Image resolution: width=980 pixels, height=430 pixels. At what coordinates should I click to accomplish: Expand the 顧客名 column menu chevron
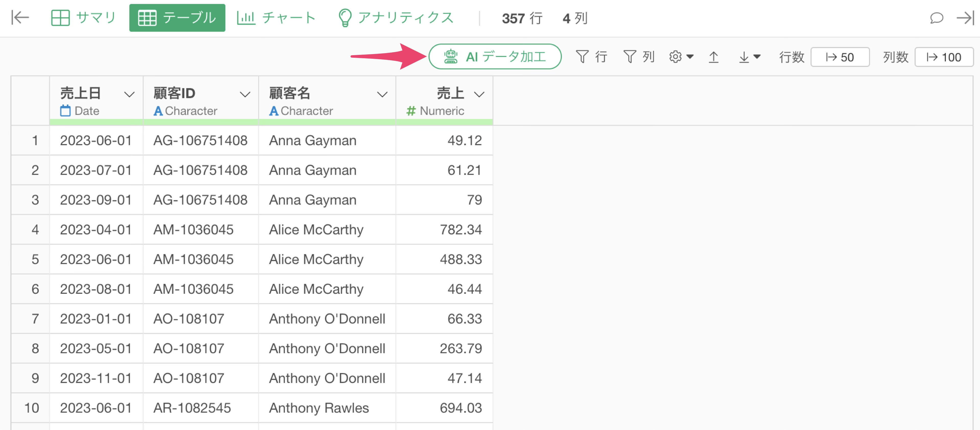382,94
